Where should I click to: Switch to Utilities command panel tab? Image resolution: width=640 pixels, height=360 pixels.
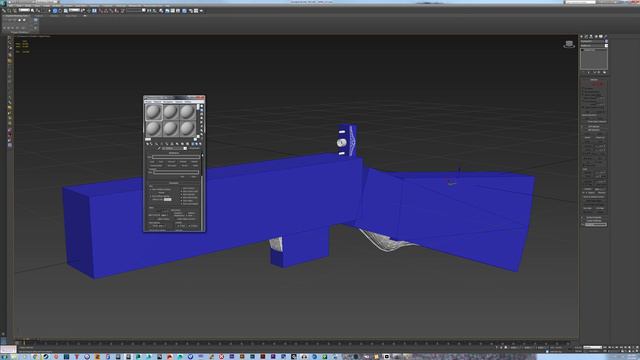click(605, 36)
